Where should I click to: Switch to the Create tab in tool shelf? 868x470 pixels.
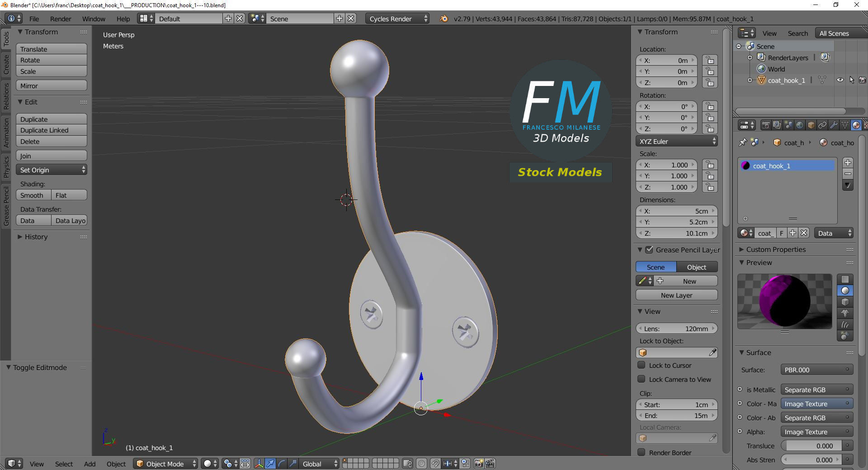pos(6,64)
